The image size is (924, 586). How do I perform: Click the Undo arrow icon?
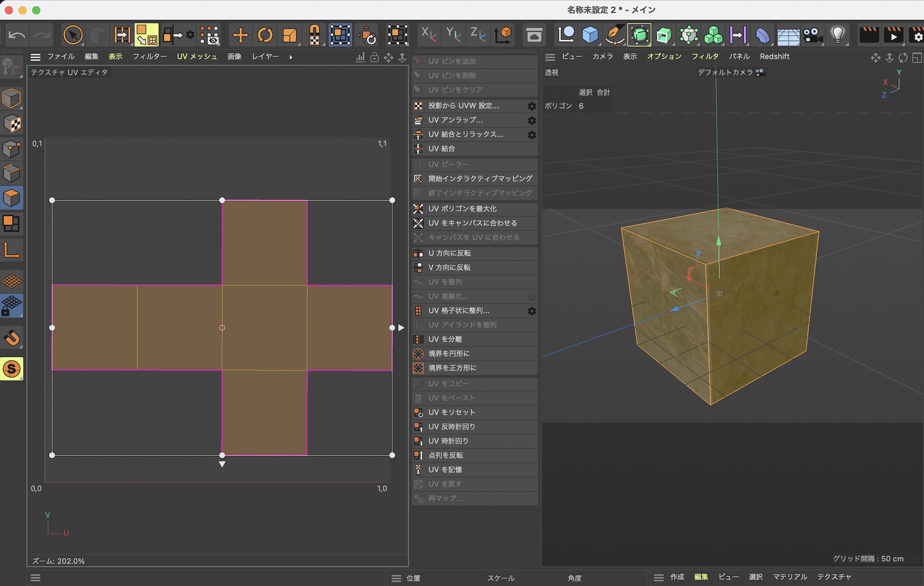(17, 35)
